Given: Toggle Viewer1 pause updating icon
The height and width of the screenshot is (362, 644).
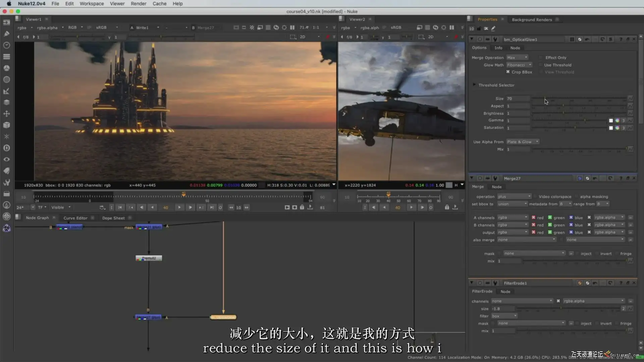Looking at the screenshot, I should pyautogui.click(x=292, y=27).
